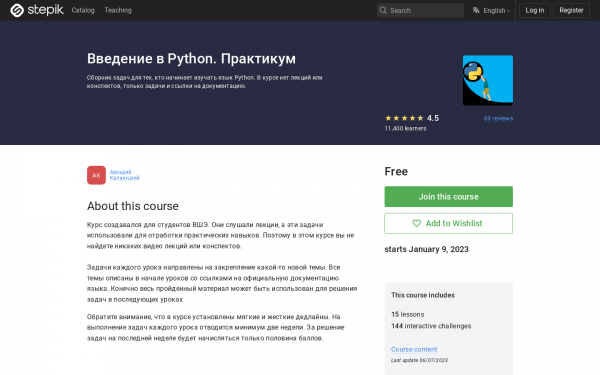Click This course includes heading
Image resolution: width=600 pixels, height=375 pixels.
click(x=423, y=295)
